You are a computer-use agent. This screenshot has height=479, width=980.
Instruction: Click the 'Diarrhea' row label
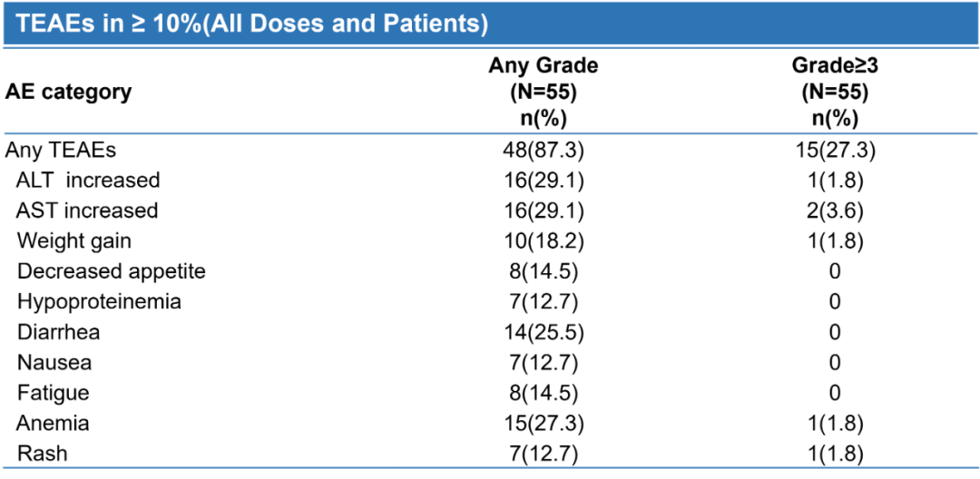(x=59, y=332)
